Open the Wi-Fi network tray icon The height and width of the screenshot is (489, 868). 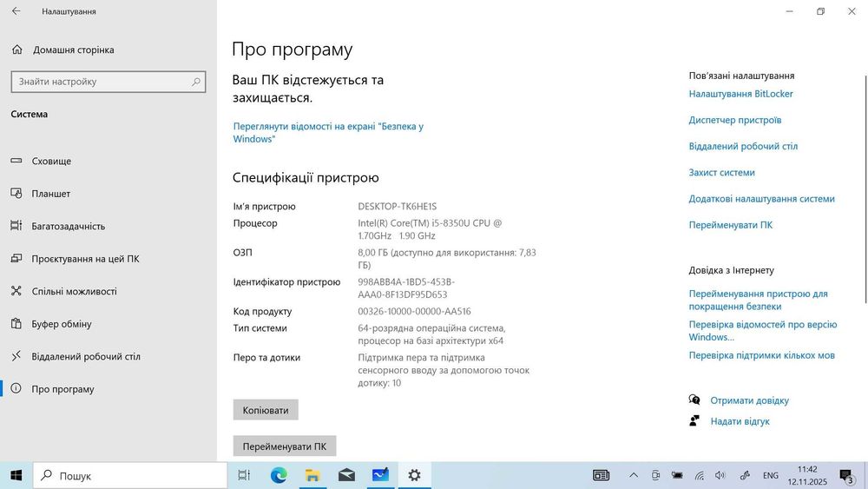[699, 475]
